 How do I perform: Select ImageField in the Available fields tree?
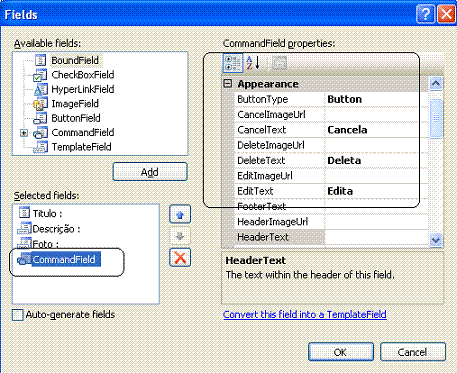75,104
